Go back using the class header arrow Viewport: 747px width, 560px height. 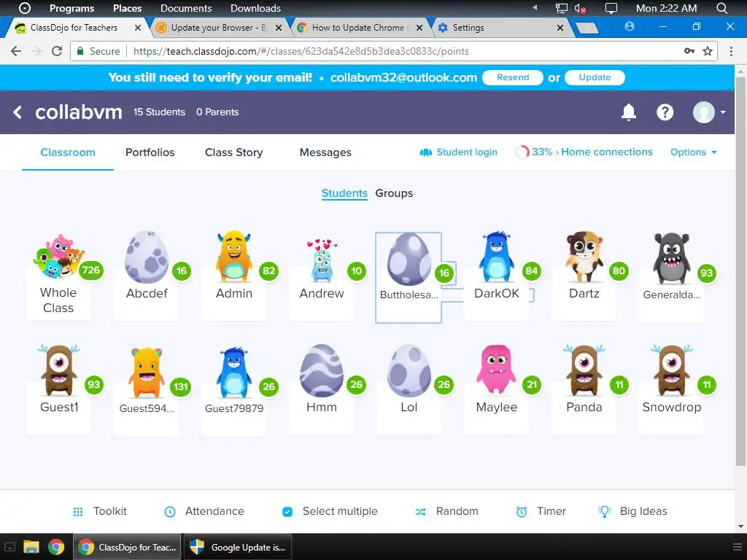tap(18, 112)
